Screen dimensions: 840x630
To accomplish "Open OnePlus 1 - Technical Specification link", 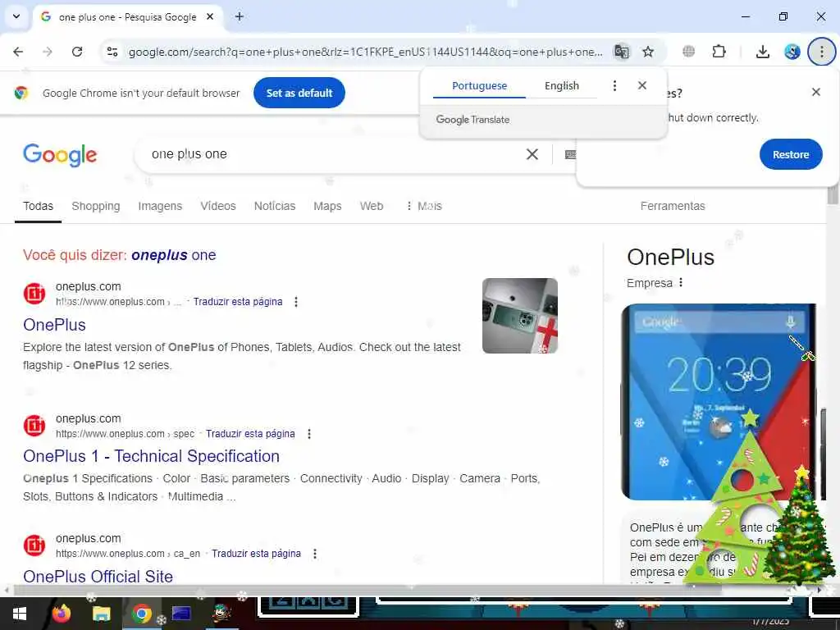I will pos(151,456).
